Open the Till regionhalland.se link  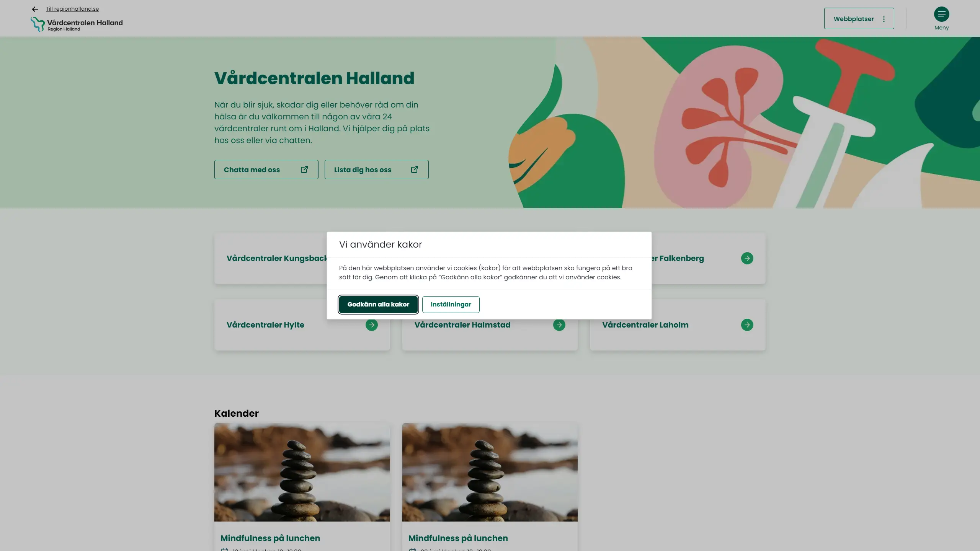click(x=72, y=9)
